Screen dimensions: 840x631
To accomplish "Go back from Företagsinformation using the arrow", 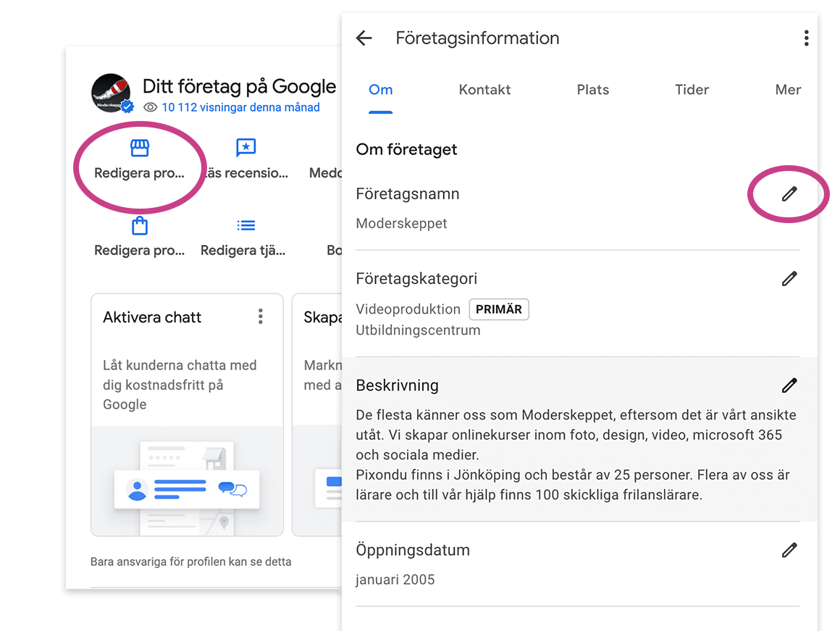I will [x=364, y=38].
